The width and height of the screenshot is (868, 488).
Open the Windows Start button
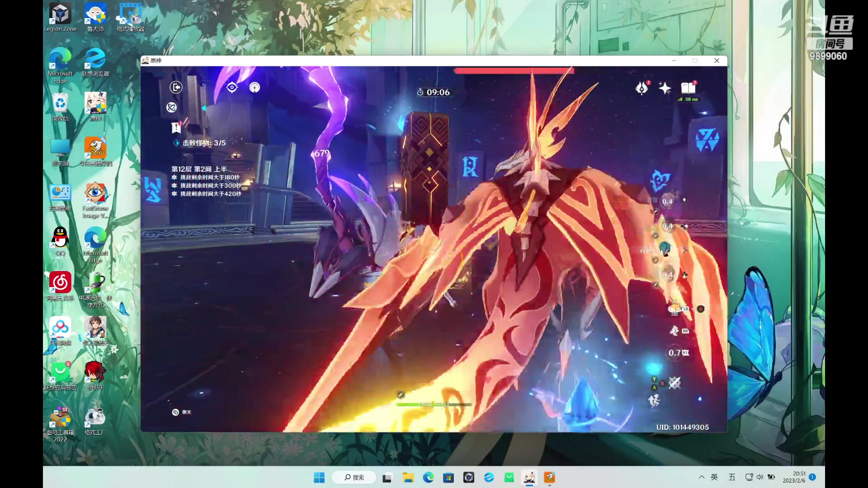(319, 478)
